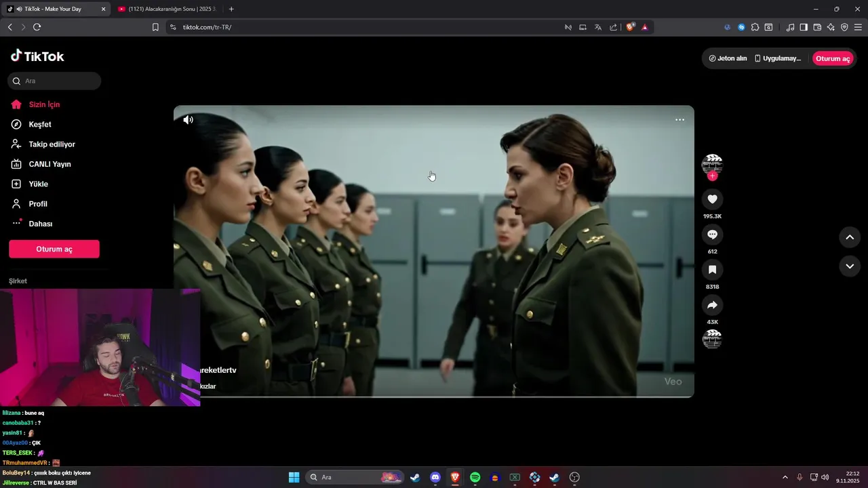
Task: Go to the next video with down chevron
Action: (850, 266)
